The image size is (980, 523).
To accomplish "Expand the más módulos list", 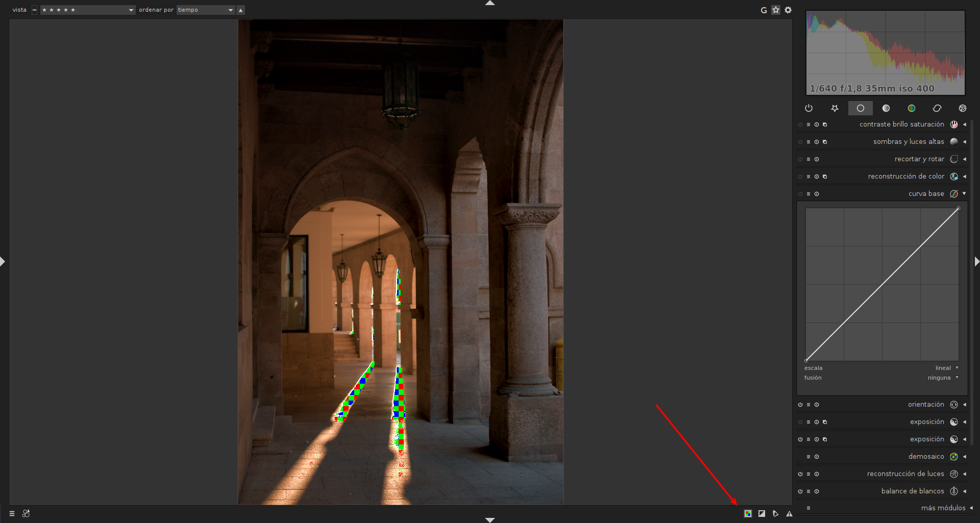I will click(971, 508).
